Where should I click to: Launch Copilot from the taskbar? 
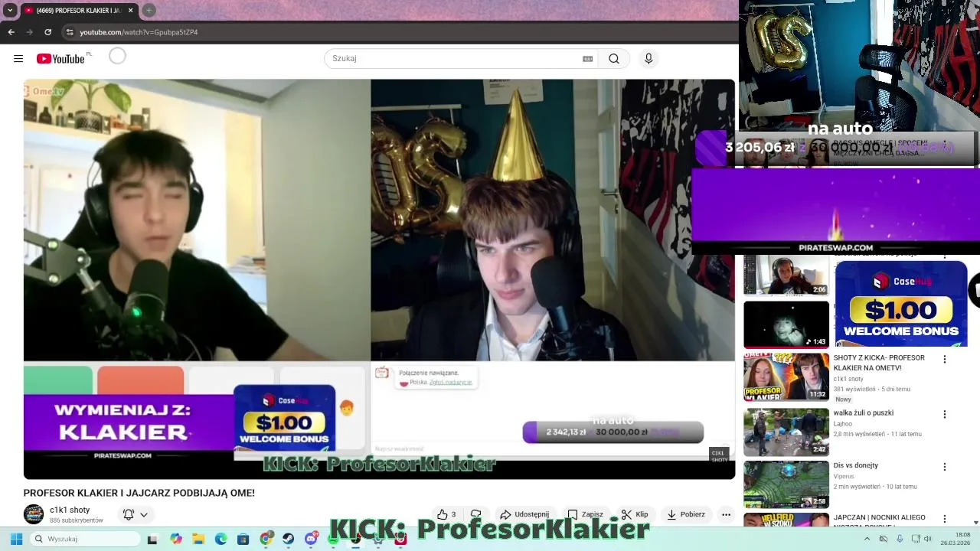coord(176,539)
